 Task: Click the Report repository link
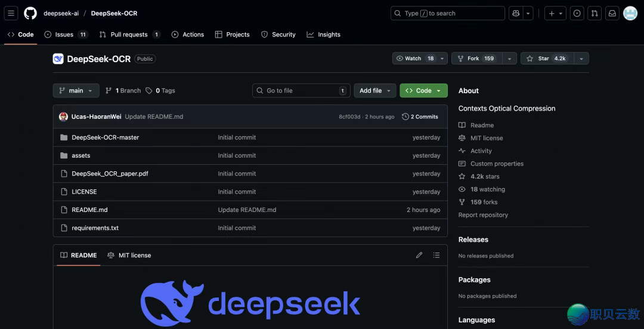pos(483,215)
